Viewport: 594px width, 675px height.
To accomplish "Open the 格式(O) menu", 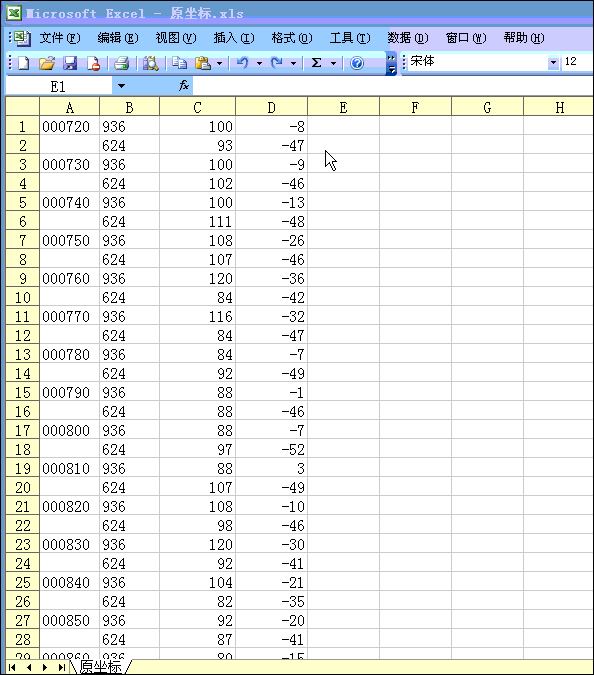I will 292,38.
